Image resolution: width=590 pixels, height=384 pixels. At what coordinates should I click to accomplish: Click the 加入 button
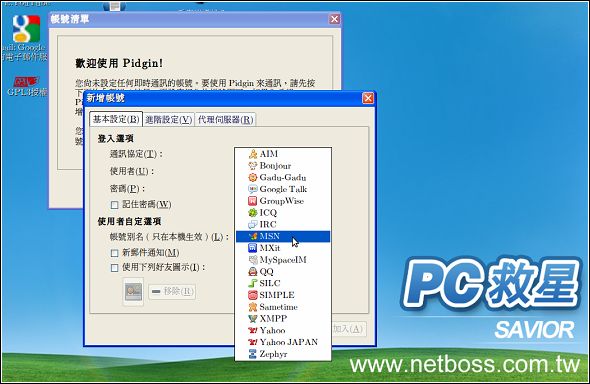(348, 329)
